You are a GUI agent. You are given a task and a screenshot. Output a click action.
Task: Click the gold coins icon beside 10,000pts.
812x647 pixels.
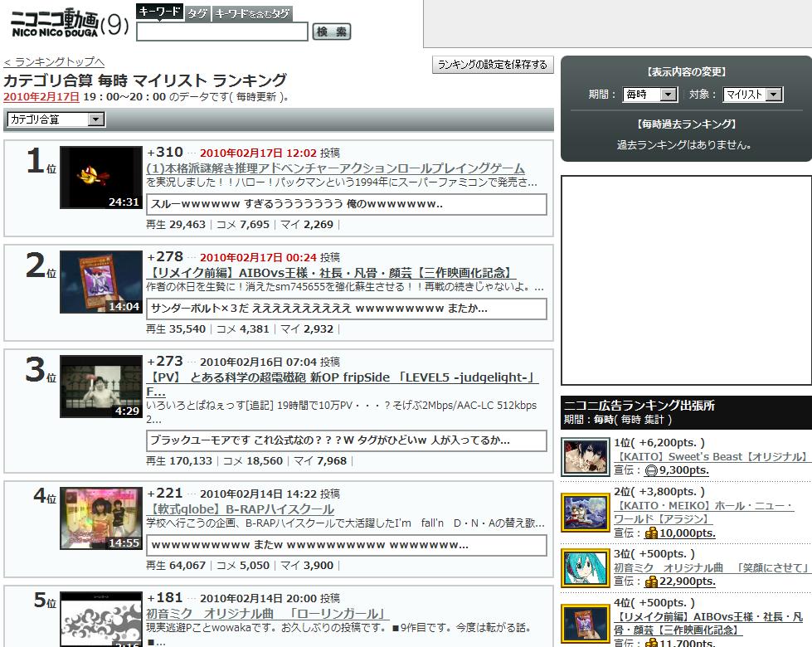click(x=651, y=533)
